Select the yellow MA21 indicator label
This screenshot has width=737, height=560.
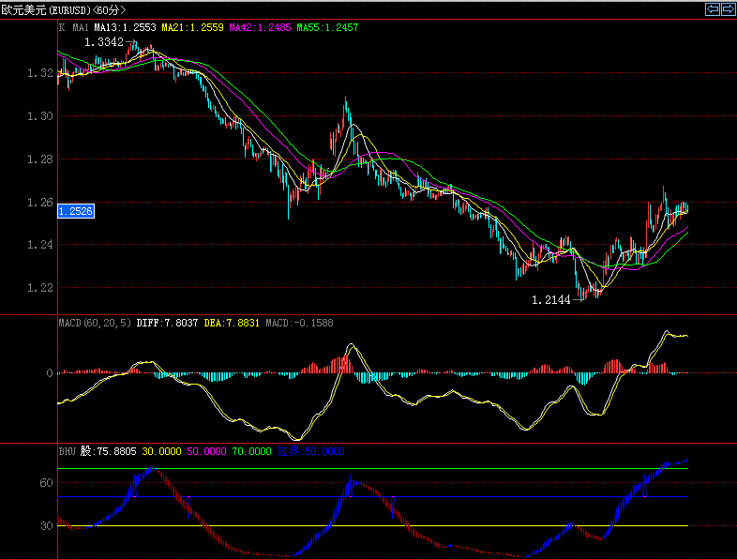(193, 28)
